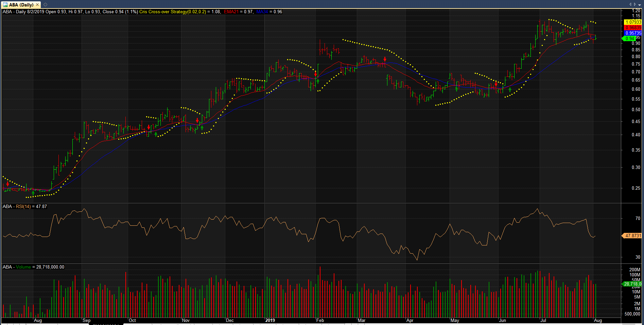Click the Cris Cross-over Strategy legend label
The height and width of the screenshot is (325, 644).
pyautogui.click(x=173, y=12)
